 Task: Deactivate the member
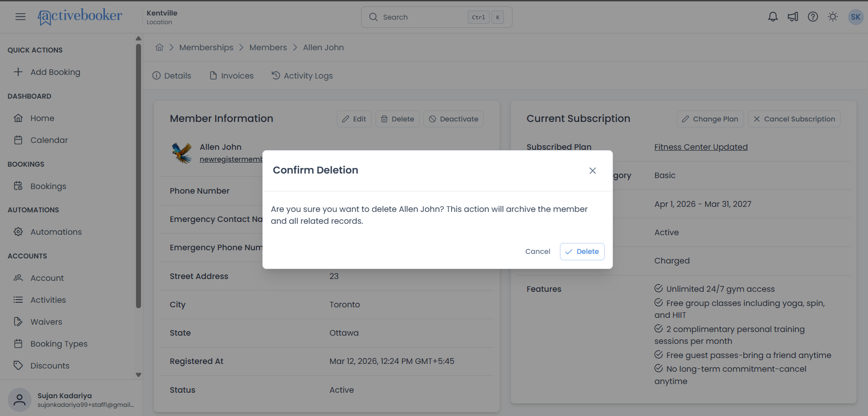coord(454,119)
